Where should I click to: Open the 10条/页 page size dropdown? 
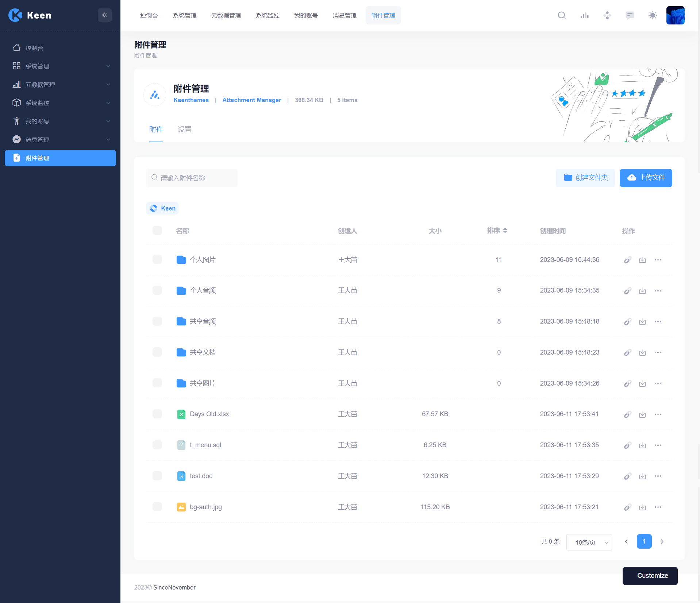click(x=589, y=542)
